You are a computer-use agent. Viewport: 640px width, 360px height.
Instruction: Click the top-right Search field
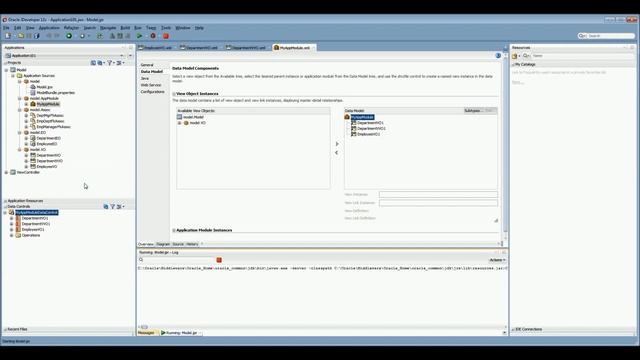pos(607,36)
